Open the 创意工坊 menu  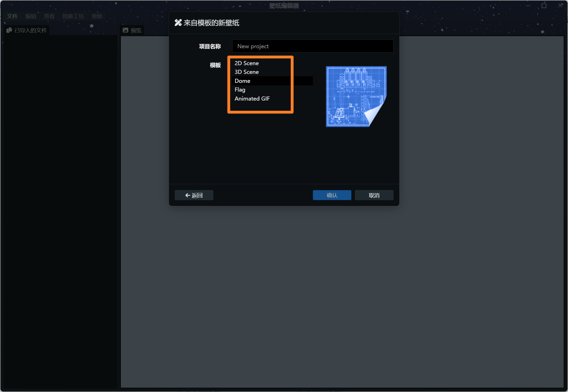[73, 16]
